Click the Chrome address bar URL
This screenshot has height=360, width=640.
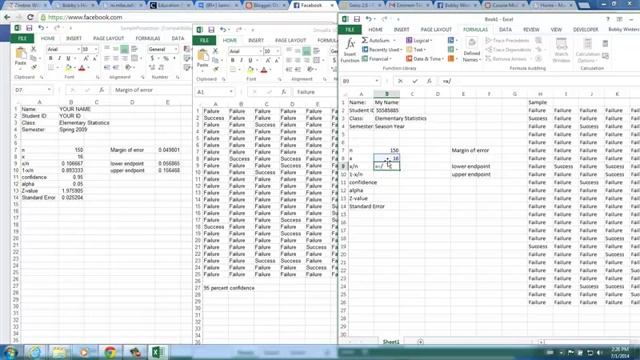tap(85, 18)
